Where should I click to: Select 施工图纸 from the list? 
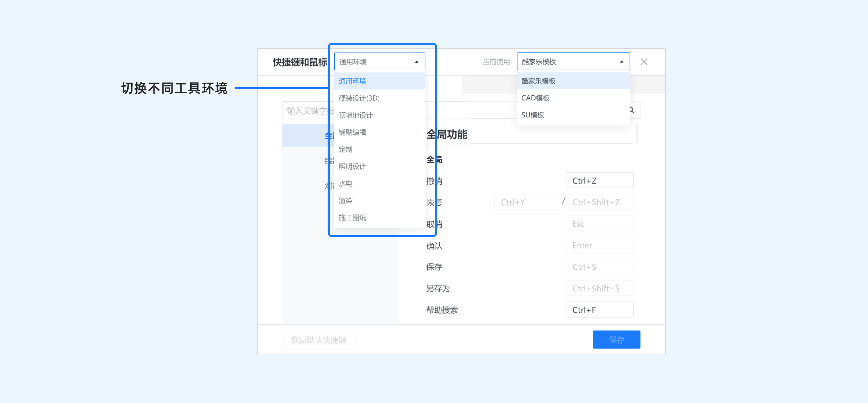(352, 218)
